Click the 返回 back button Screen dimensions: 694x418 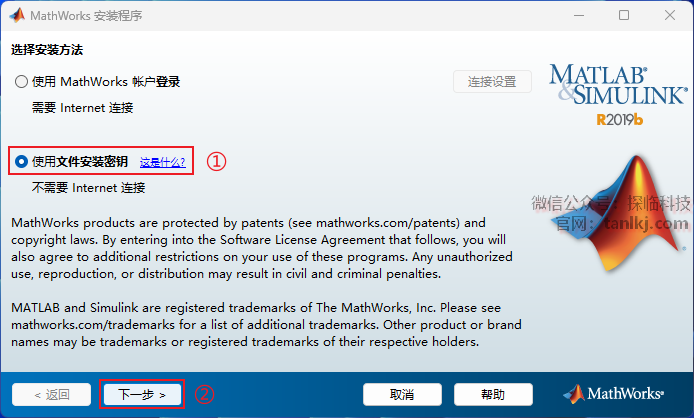point(51,395)
